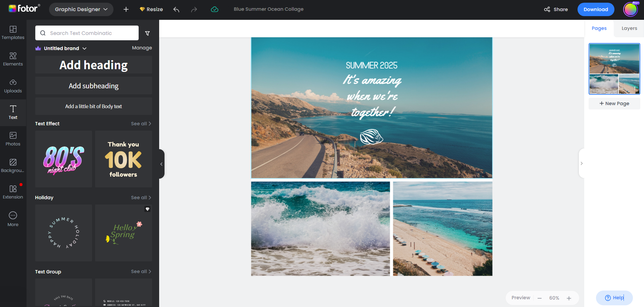The height and width of the screenshot is (307, 644).
Task: Select page 1 thumbnail
Action: (x=614, y=69)
